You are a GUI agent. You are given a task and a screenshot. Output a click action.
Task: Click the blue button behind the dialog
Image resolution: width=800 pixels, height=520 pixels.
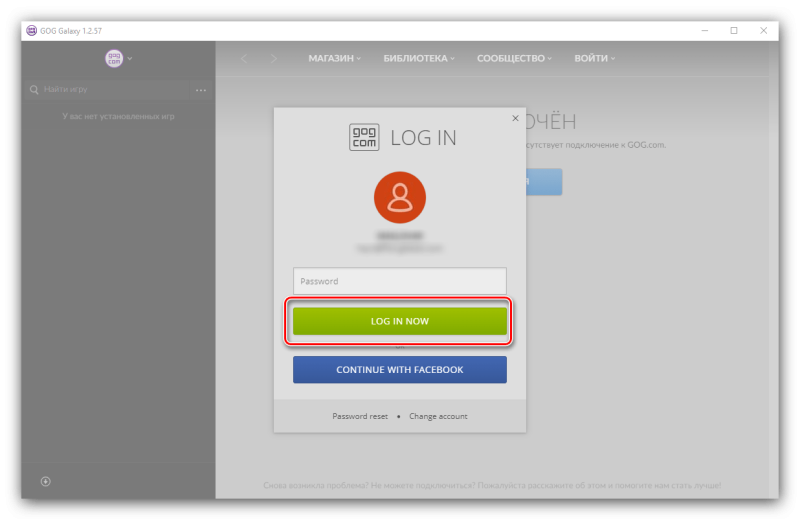click(x=544, y=182)
